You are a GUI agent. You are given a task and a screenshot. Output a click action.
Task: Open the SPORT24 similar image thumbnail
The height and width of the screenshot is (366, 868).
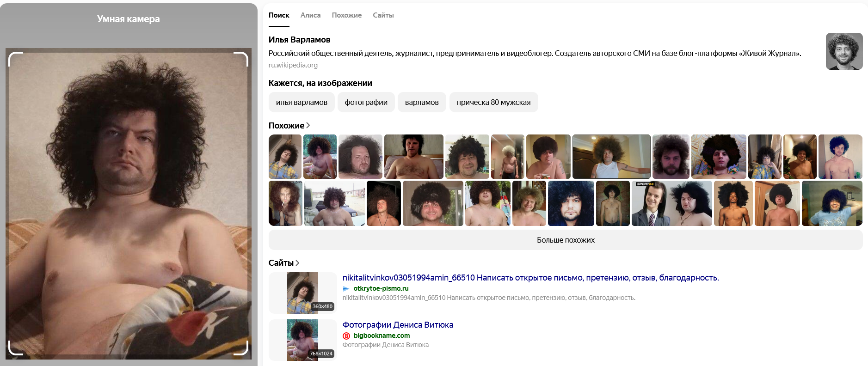[672, 203]
